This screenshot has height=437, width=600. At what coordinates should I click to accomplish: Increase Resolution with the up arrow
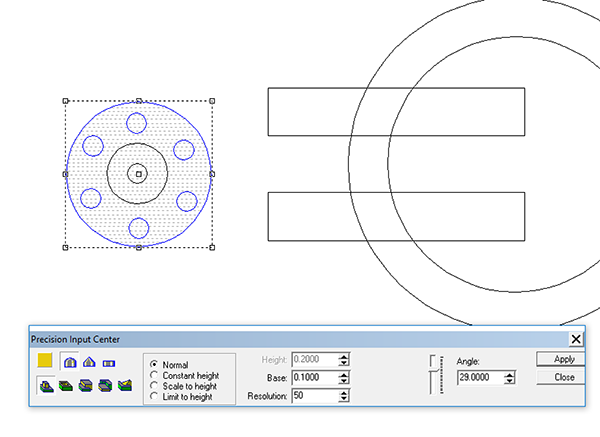(344, 393)
